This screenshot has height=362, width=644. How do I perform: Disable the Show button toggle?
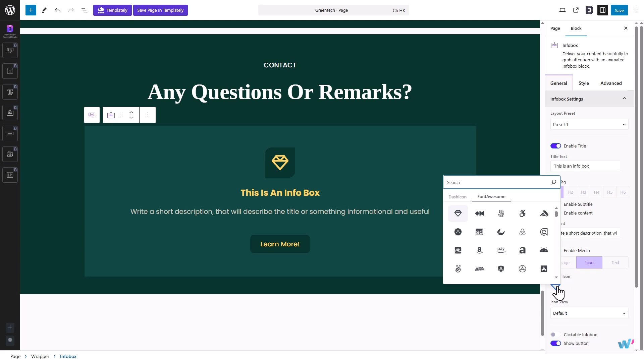(x=555, y=343)
